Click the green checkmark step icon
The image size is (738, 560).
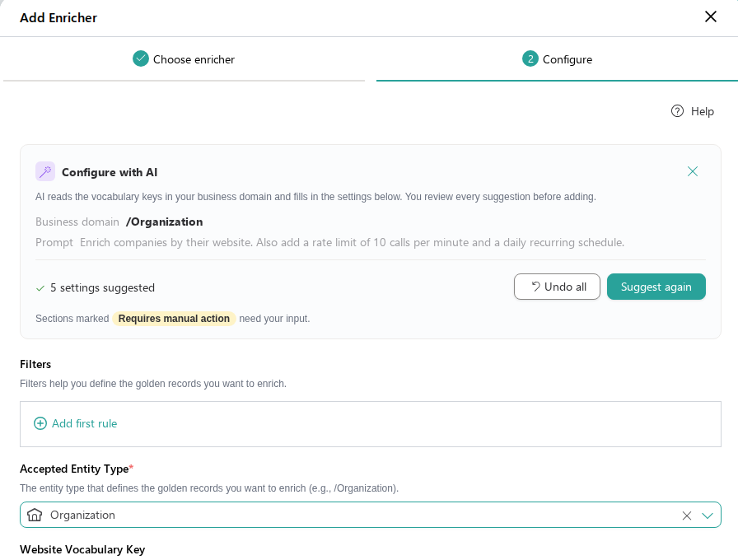(x=140, y=58)
